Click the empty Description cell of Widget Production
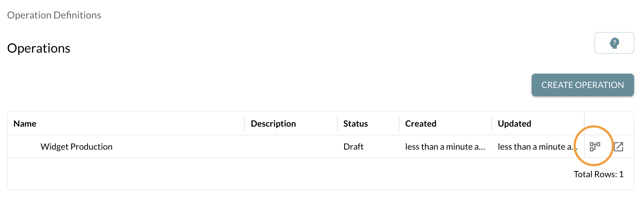 (x=291, y=147)
